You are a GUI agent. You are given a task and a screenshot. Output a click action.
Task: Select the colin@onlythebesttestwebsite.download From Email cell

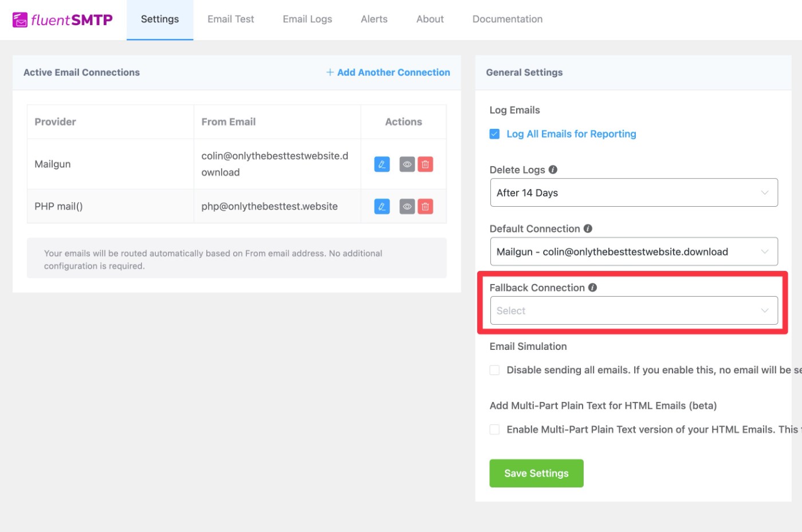click(277, 164)
